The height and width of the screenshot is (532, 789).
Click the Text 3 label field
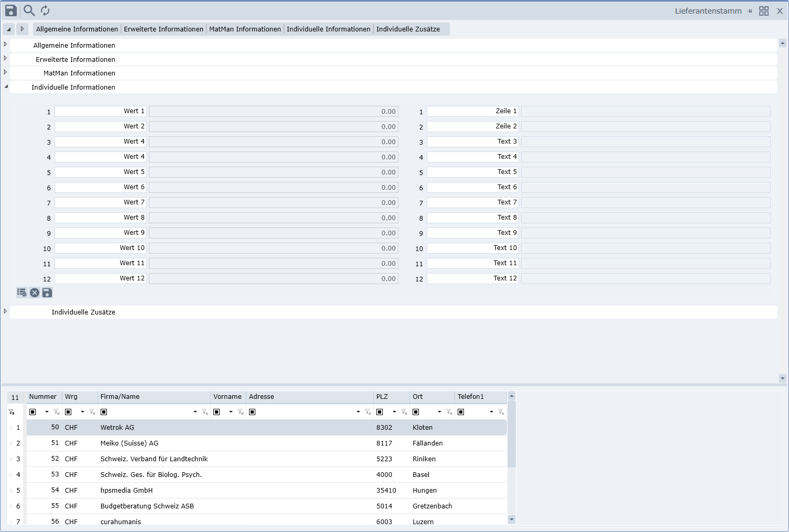click(x=472, y=142)
